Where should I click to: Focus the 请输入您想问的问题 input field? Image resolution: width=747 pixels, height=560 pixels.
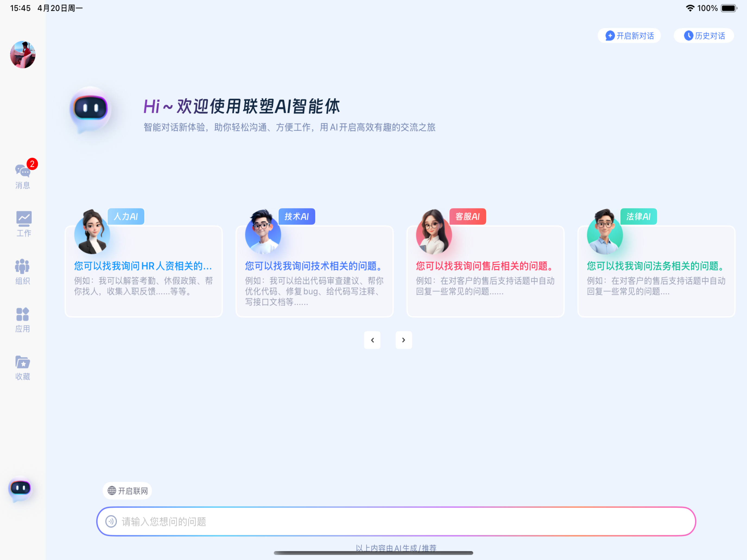click(396, 522)
